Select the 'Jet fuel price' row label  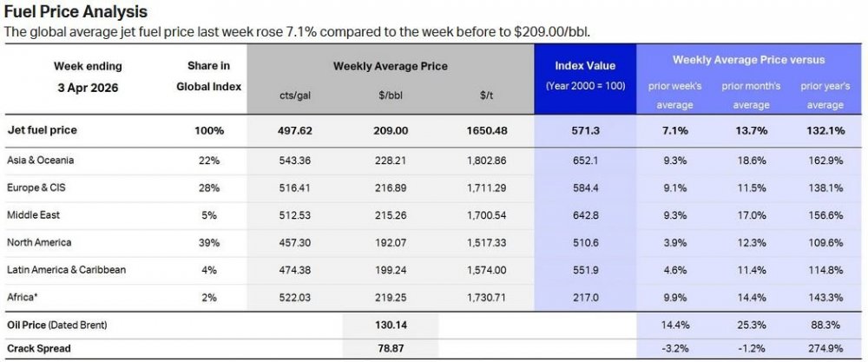pyautogui.click(x=42, y=130)
